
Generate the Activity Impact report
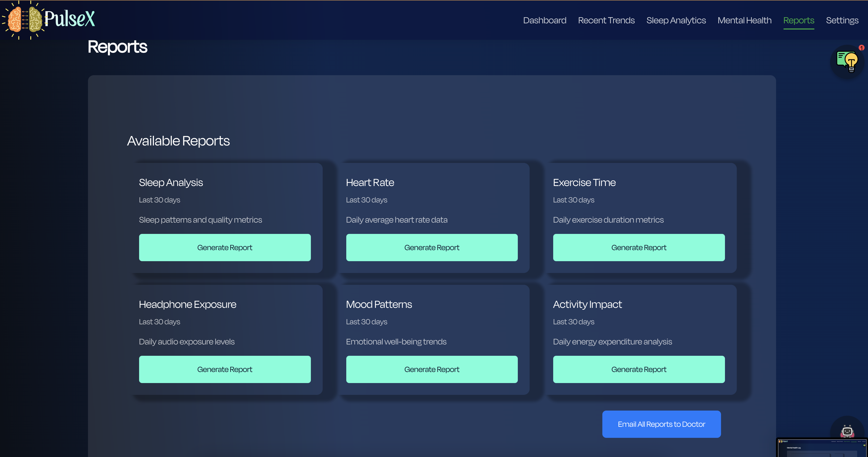(x=638, y=370)
